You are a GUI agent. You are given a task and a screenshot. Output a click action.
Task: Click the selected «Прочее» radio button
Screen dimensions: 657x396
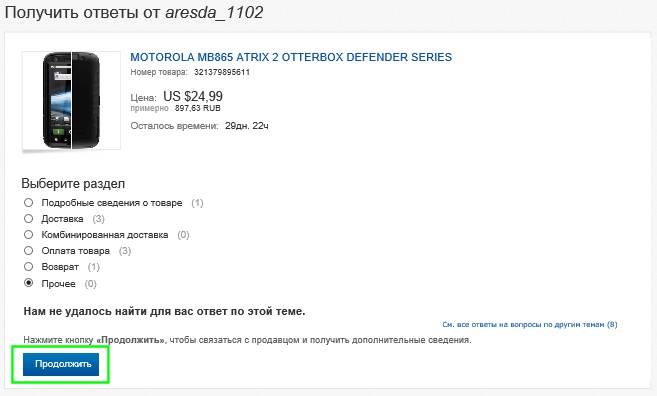(28, 283)
